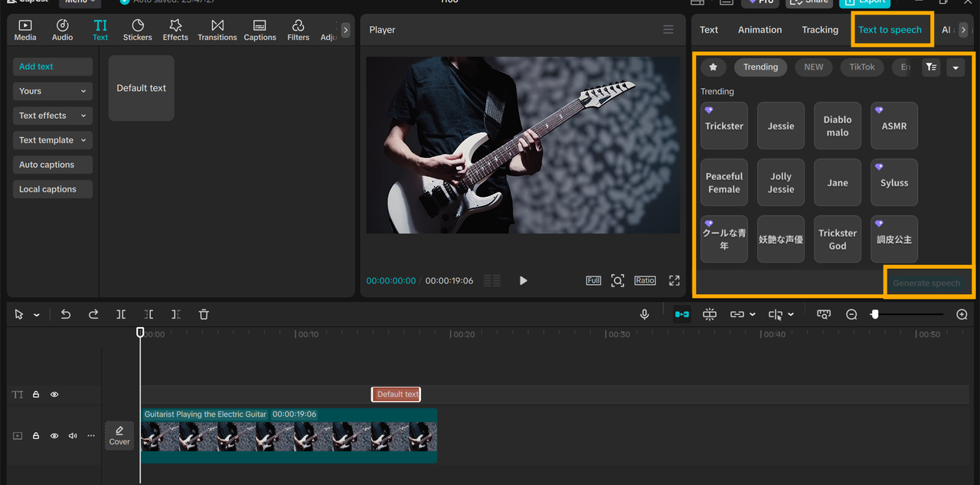Select the TikTok voice category
The image size is (980, 485).
point(861,67)
